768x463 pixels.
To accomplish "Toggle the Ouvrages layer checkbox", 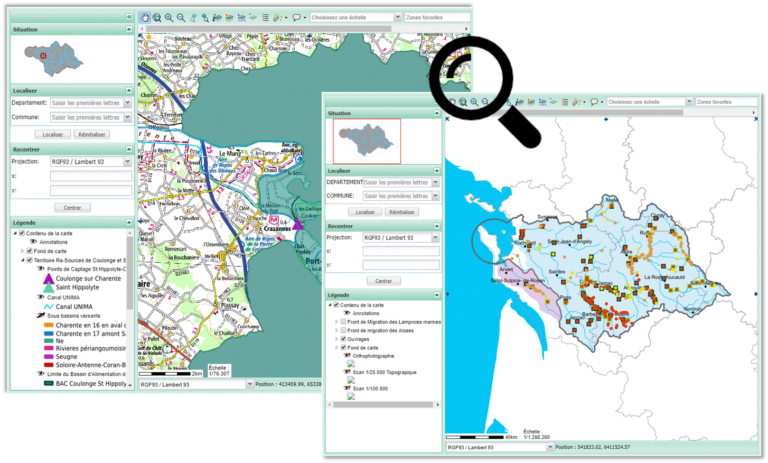I will click(x=345, y=339).
